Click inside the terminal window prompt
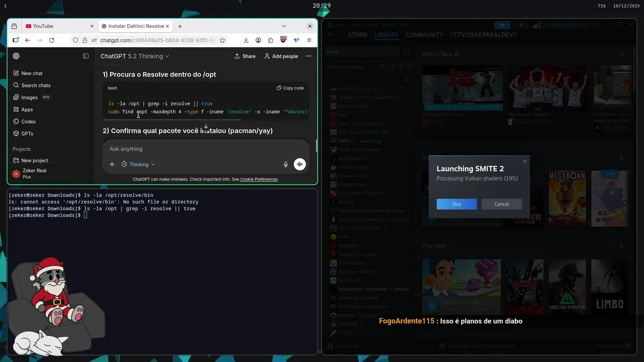This screenshot has width=644, height=362. tap(86, 215)
